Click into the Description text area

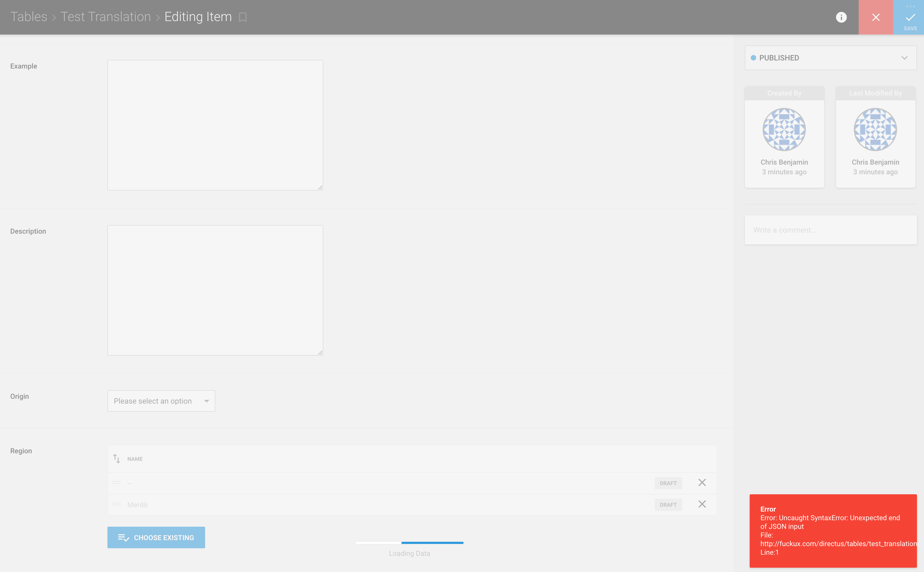point(215,290)
